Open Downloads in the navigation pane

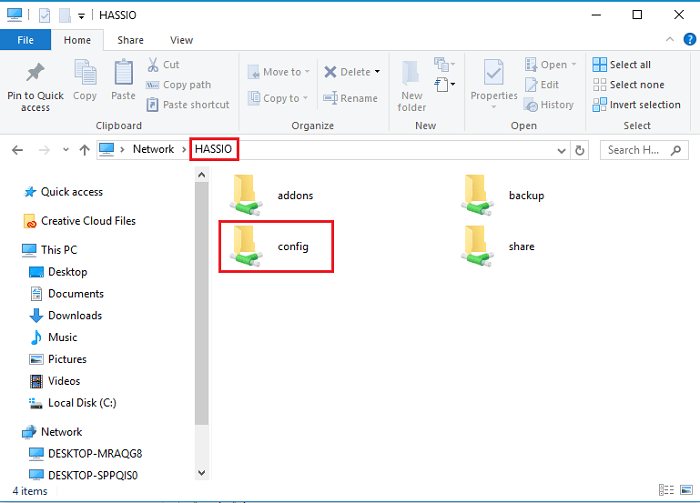click(x=75, y=315)
